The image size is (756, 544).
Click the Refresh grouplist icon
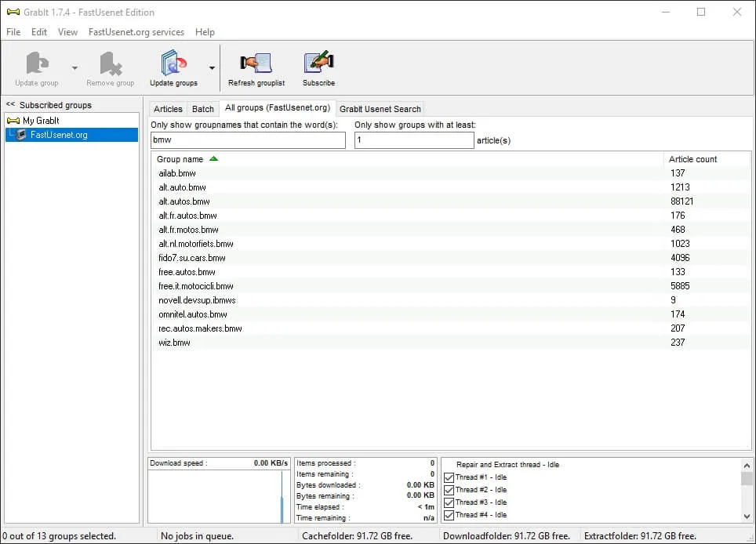pos(256,63)
